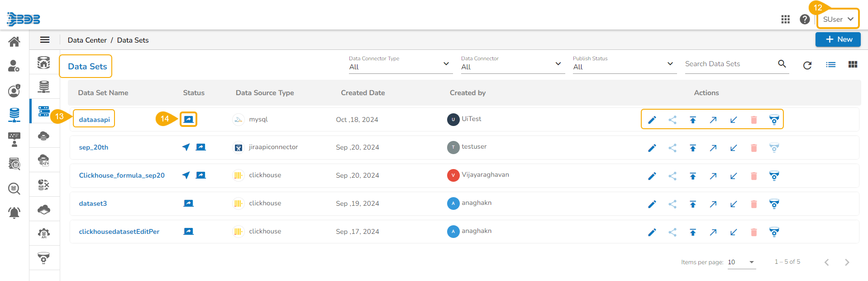
Task: Click the refresh icon beside search
Action: pyautogui.click(x=807, y=65)
